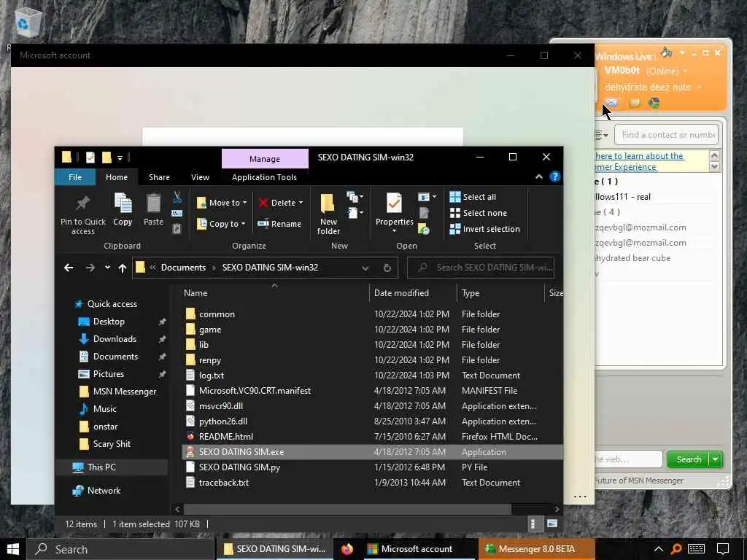
Task: Click the green Search button in Messenger
Action: point(689,459)
